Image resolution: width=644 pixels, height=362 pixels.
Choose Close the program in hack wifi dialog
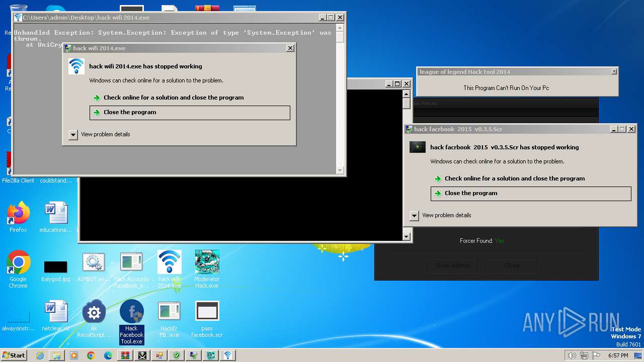(x=190, y=113)
